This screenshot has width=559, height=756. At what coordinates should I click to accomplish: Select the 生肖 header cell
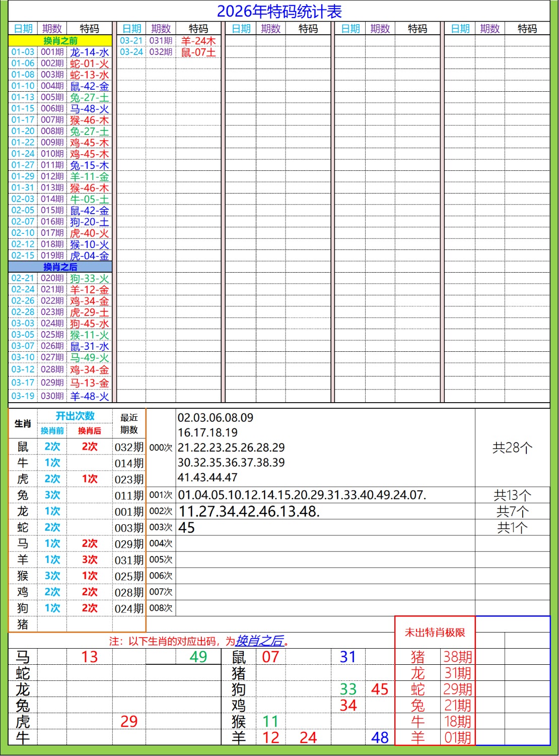click(23, 423)
